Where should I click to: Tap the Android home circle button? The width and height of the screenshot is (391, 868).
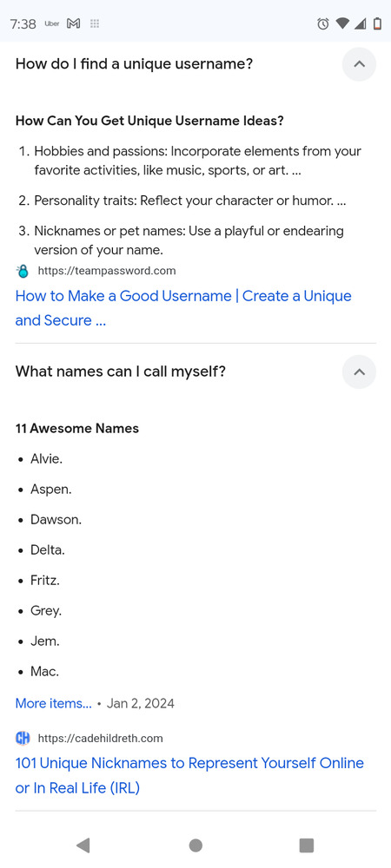pyautogui.click(x=195, y=845)
